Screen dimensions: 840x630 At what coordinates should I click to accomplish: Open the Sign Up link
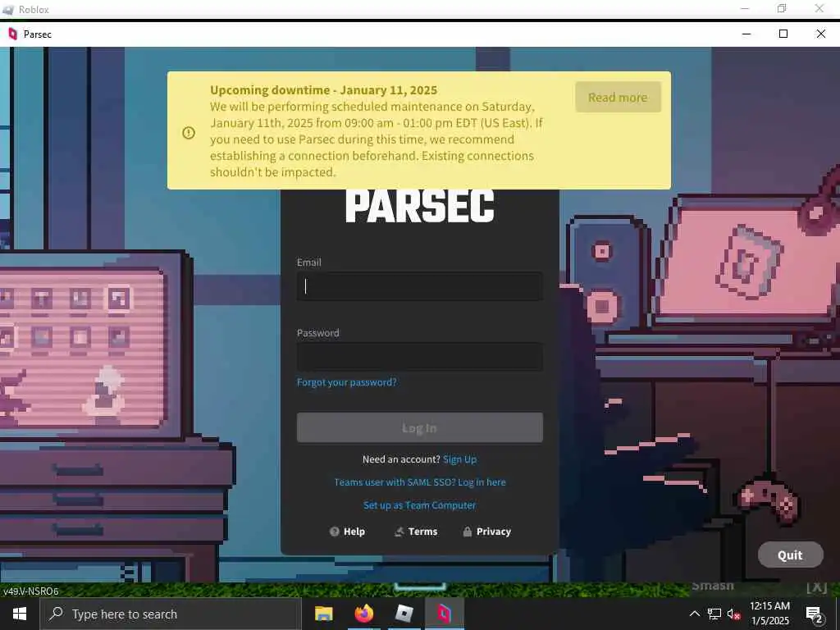pos(459,459)
